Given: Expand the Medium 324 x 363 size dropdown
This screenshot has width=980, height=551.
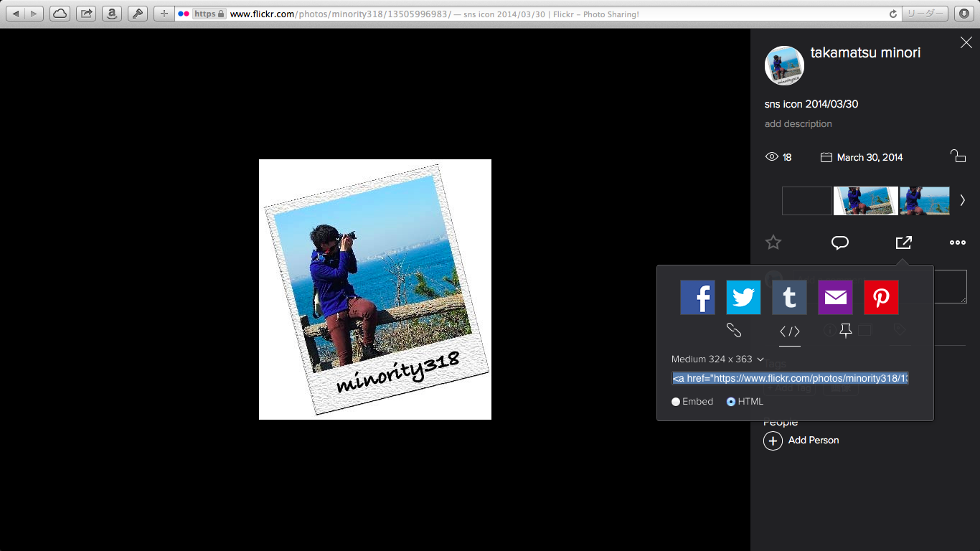Looking at the screenshot, I should (x=717, y=359).
